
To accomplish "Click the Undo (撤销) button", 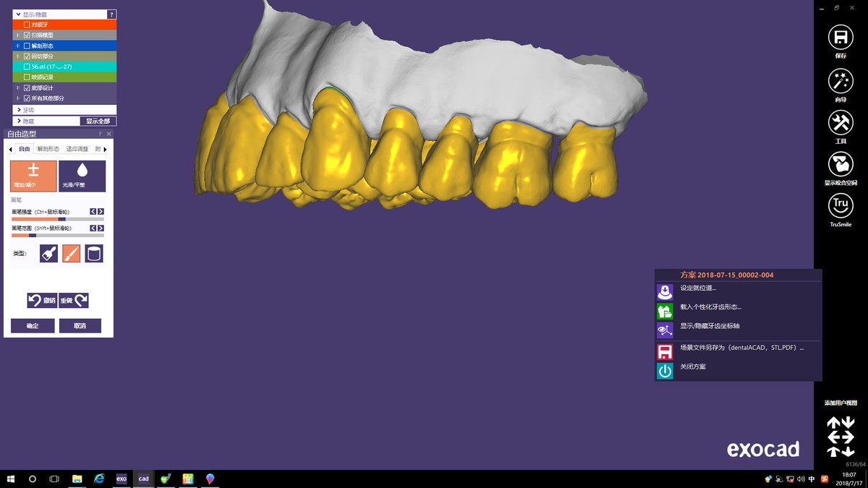I will 42,300.
